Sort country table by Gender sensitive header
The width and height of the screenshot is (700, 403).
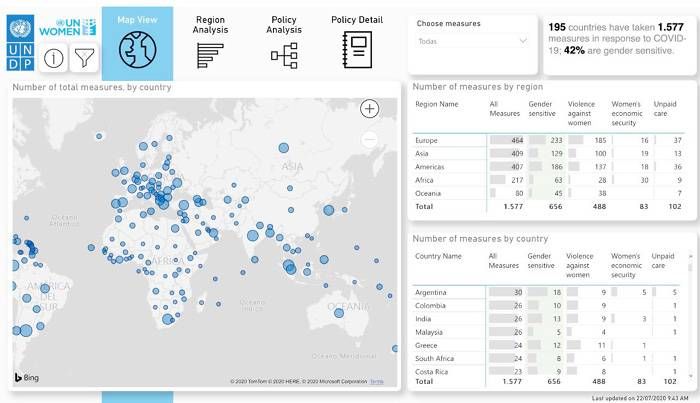541,261
